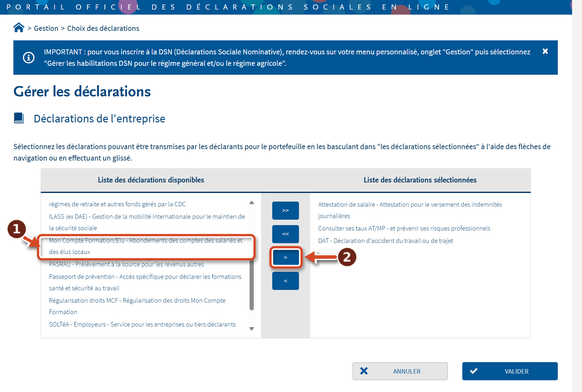
Task: Click the book icon beside Déclarations de l'entreprise
Action: pos(19,118)
